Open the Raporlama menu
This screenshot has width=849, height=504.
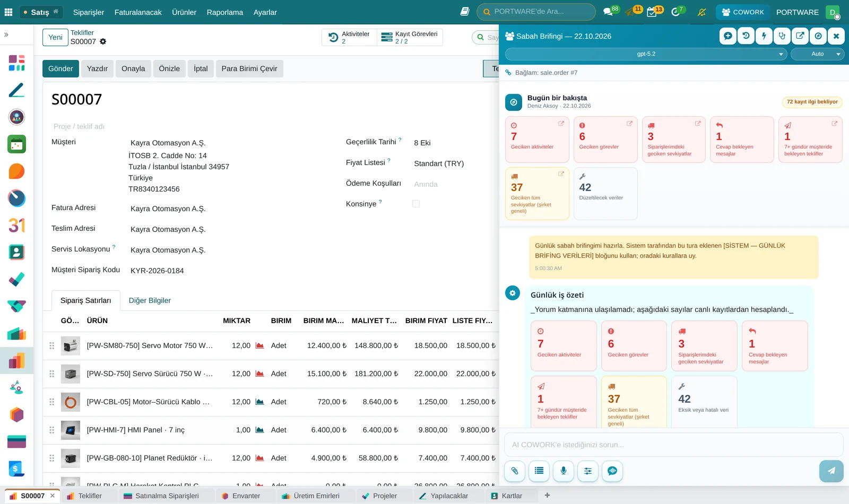[x=225, y=12]
